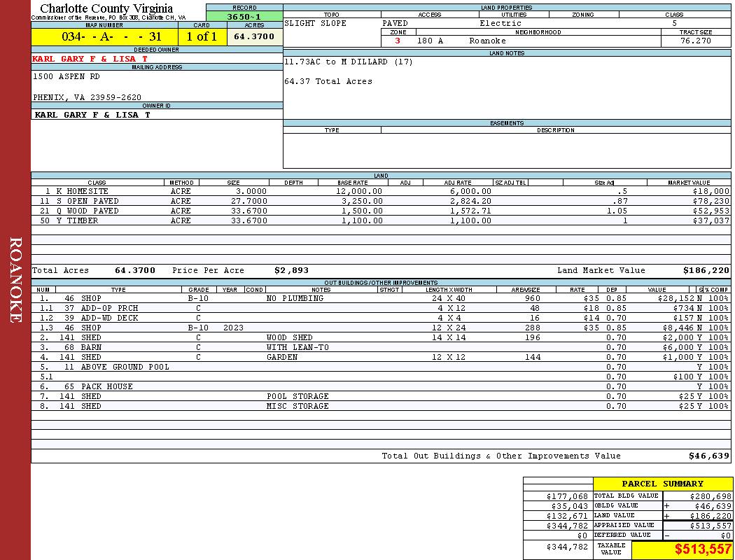Select the green record number 3650~1
Image resolution: width=735 pixels, height=560 pixels.
[244, 17]
